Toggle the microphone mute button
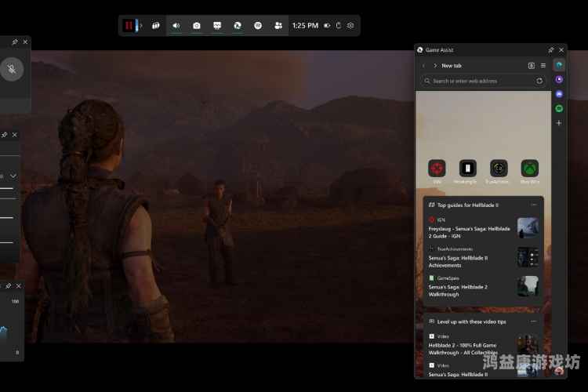Viewport: 588px width, 392px height. click(12, 69)
